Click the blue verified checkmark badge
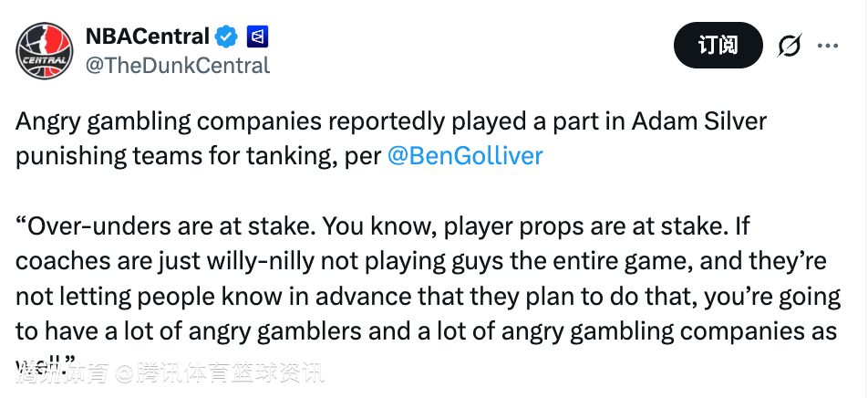Screen dimensions: 868x398 226,37
